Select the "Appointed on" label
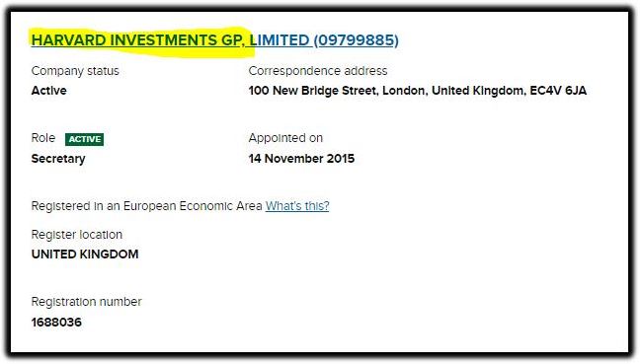This screenshot has height=364, width=641. pyautogui.click(x=285, y=138)
